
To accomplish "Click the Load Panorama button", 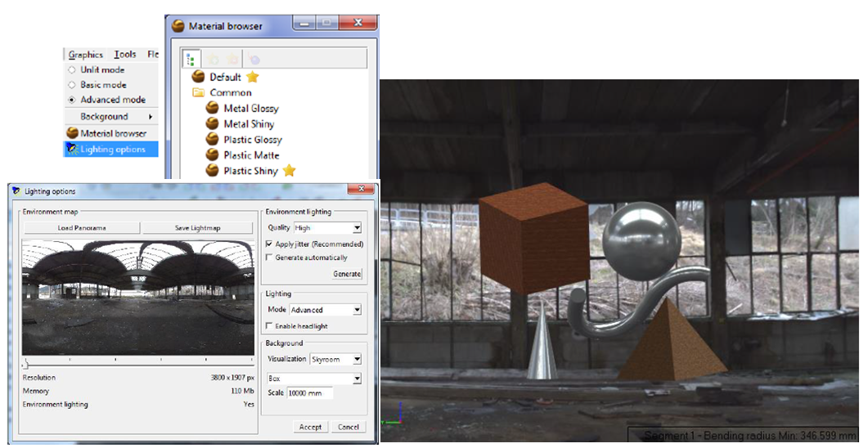I will point(82,228).
